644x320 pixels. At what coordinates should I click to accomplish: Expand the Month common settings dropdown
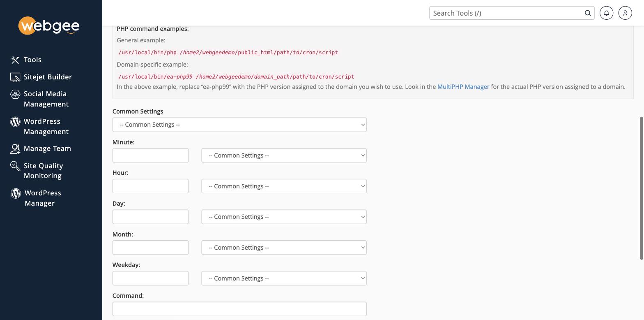pyautogui.click(x=284, y=248)
